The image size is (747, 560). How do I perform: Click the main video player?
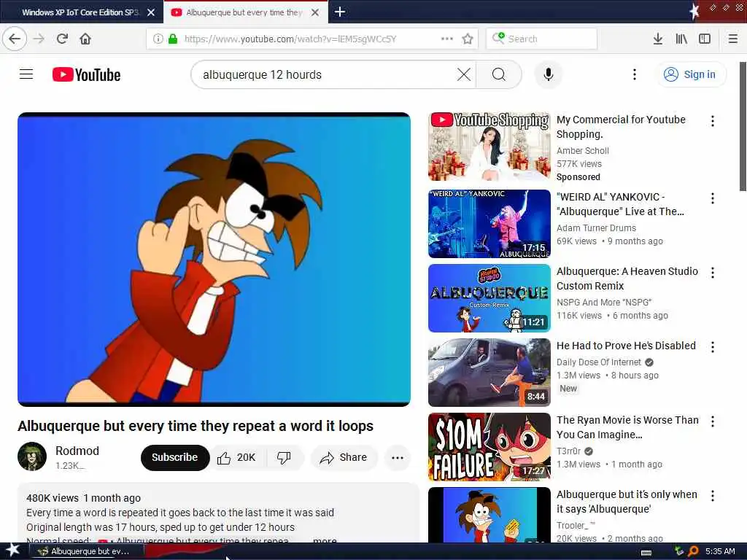[x=214, y=259]
